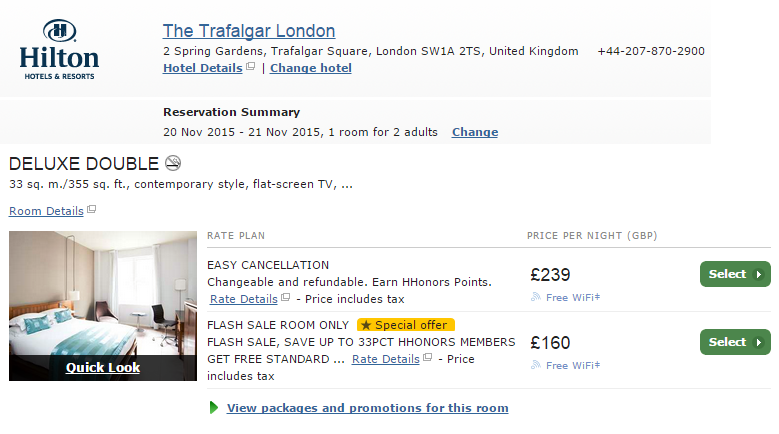Select the £239 Easy Cancellation rate

(x=735, y=274)
